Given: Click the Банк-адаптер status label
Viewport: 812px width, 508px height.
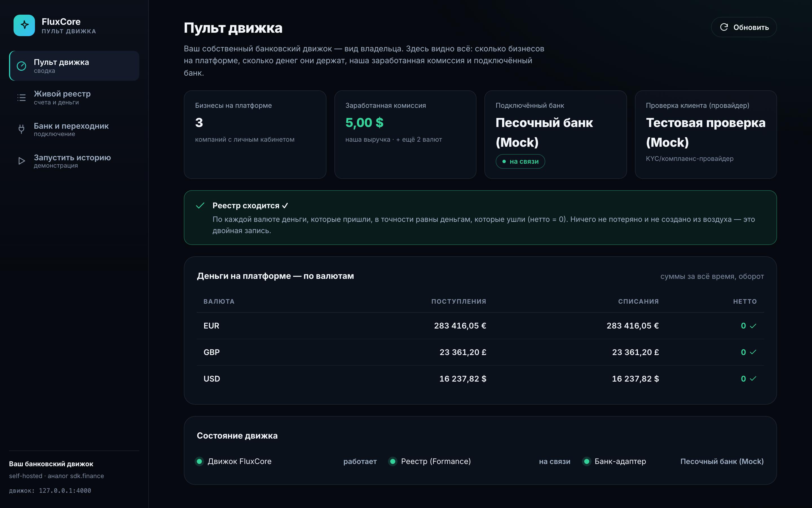Looking at the screenshot, I should coord(620,461).
